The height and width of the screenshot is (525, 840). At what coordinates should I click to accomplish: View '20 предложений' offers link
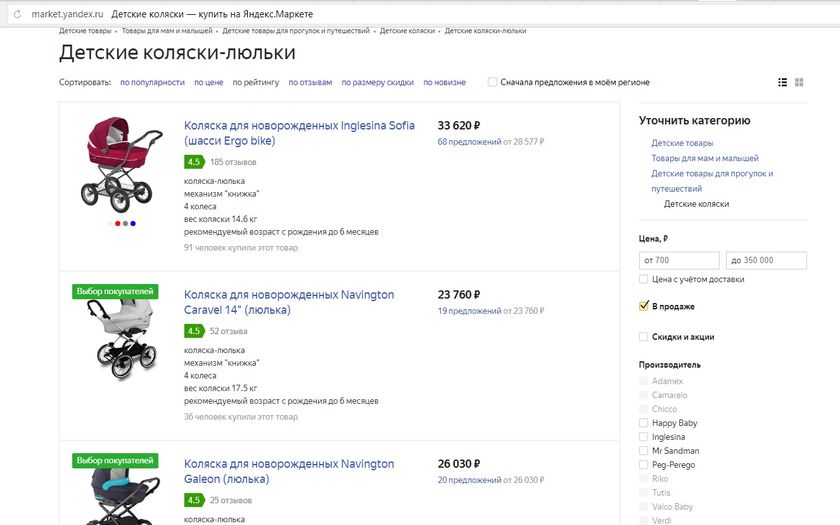point(469,481)
